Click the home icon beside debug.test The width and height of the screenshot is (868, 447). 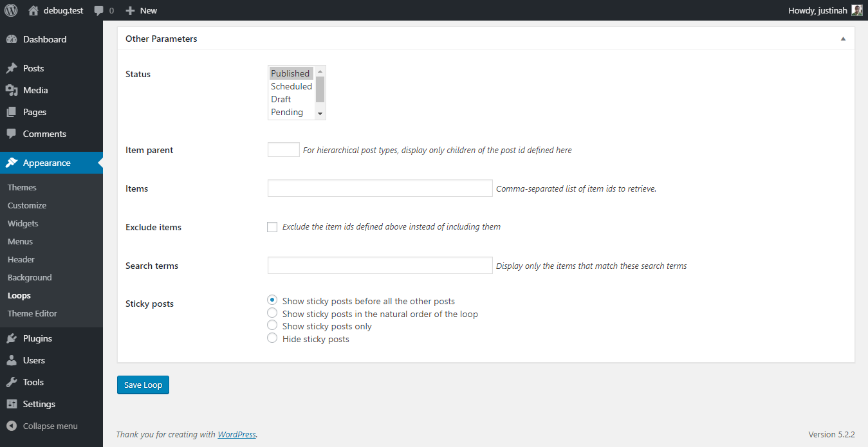pos(33,10)
